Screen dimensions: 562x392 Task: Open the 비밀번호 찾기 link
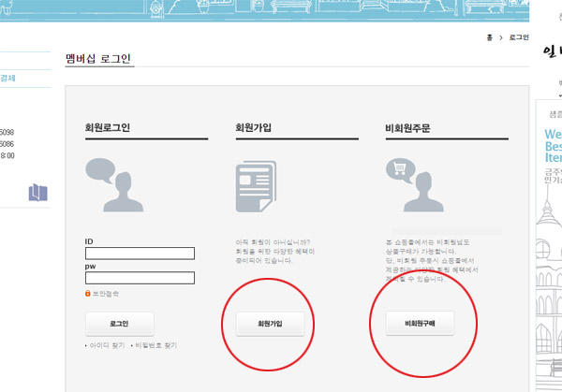155,345
